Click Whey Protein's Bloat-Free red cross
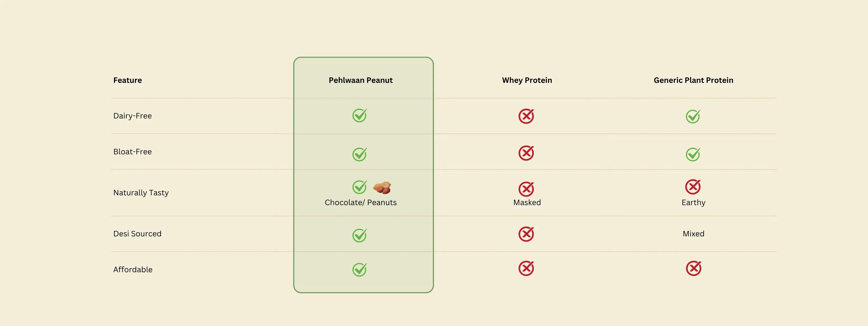Image resolution: width=868 pixels, height=326 pixels. coord(526,153)
